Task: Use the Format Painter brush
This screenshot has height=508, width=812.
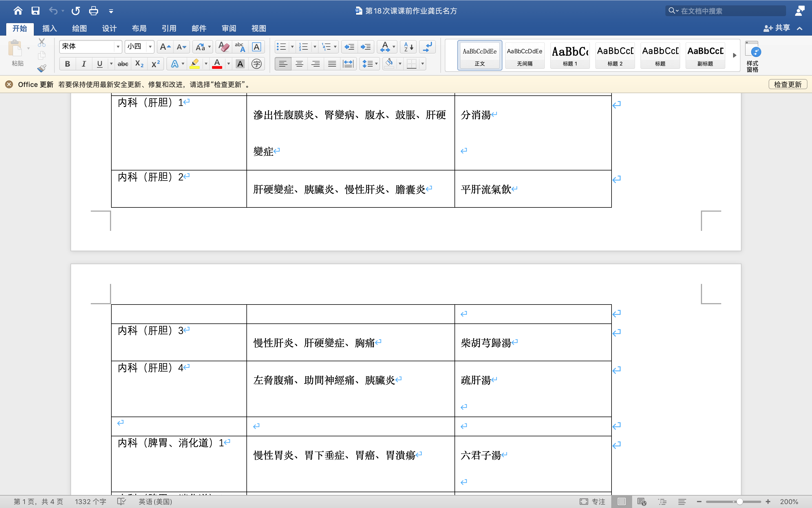Action: (42, 68)
